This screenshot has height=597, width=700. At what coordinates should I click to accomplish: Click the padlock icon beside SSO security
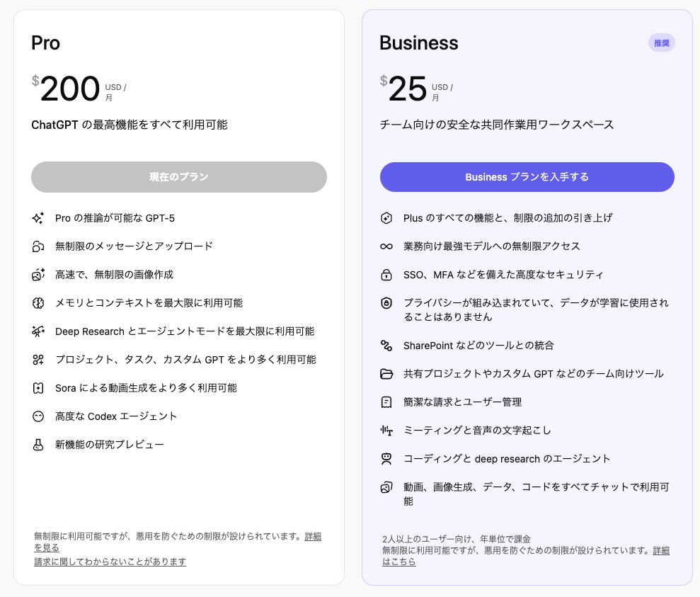(386, 275)
